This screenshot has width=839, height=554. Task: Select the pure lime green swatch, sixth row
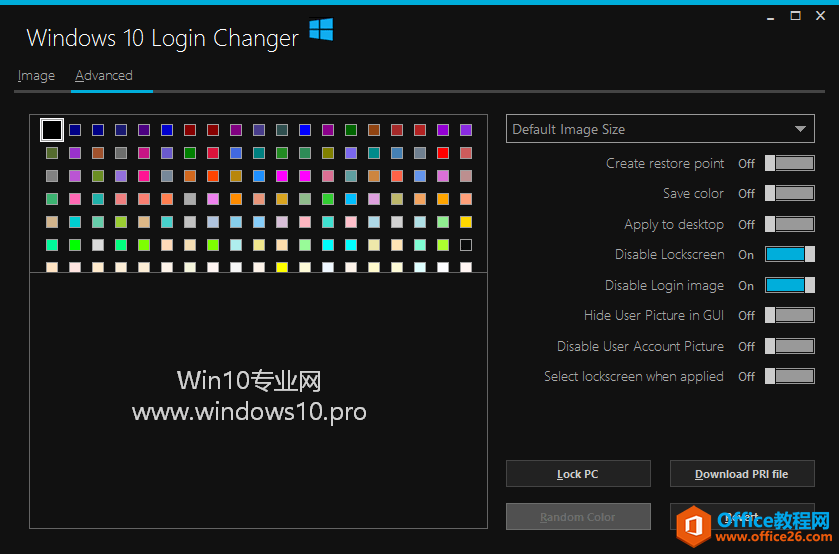pos(75,245)
